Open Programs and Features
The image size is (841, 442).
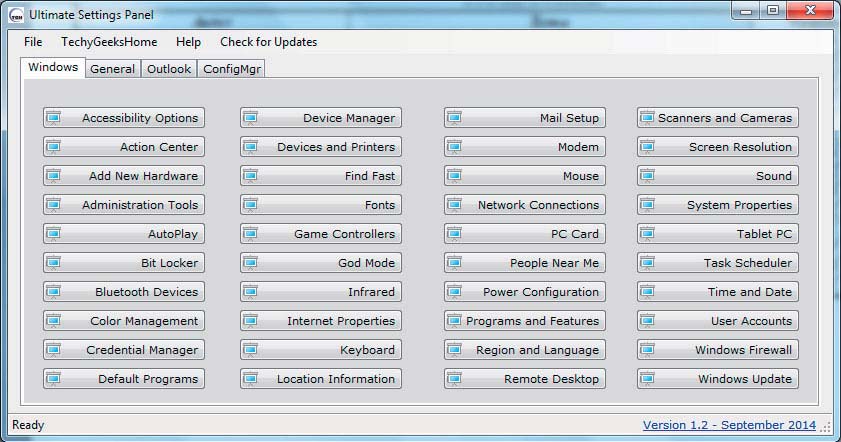(525, 320)
